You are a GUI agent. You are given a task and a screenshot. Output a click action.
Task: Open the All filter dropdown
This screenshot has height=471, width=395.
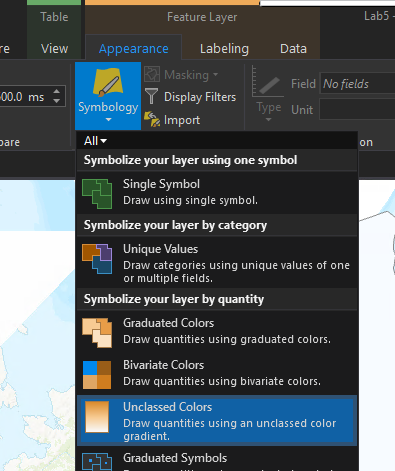95,141
